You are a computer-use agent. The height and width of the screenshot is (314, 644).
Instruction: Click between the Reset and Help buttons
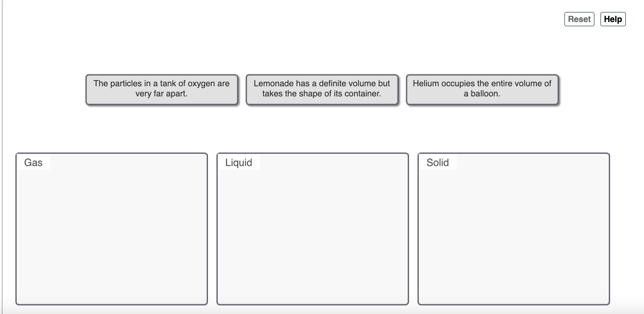click(x=599, y=19)
